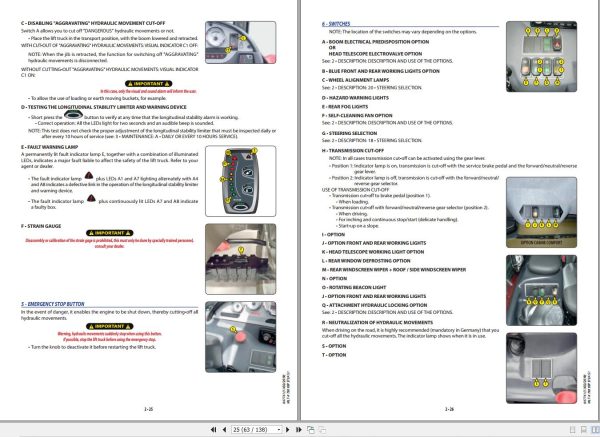Click the '6 - SWITCHES' section heading
This screenshot has width=600, height=437.
click(336, 24)
